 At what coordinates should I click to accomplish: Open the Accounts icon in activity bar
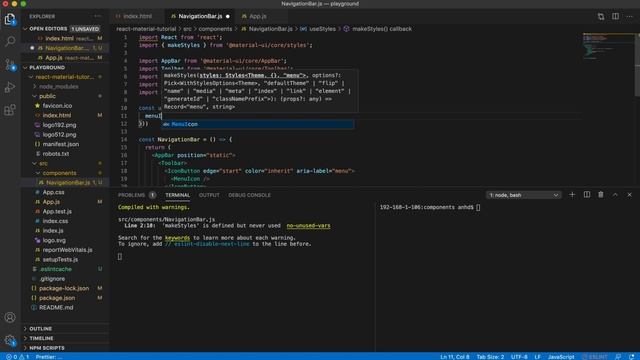pyautogui.click(x=10, y=317)
